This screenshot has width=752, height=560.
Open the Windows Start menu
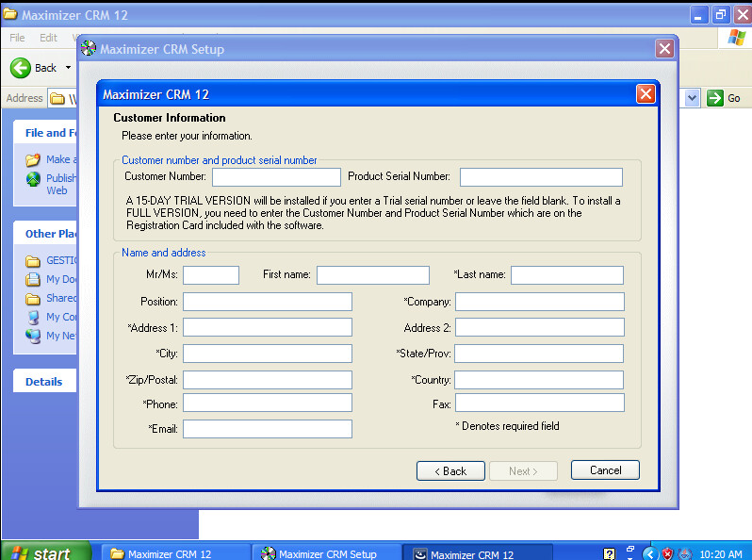[45, 552]
